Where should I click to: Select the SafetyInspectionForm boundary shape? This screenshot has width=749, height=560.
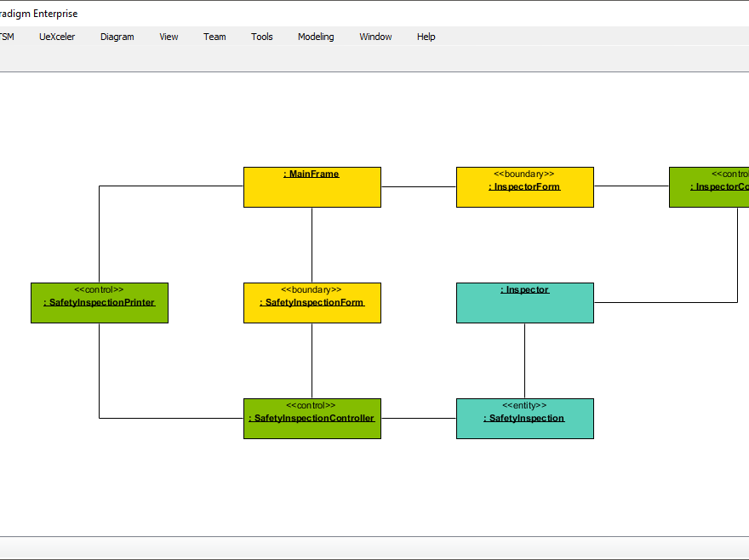point(312,302)
